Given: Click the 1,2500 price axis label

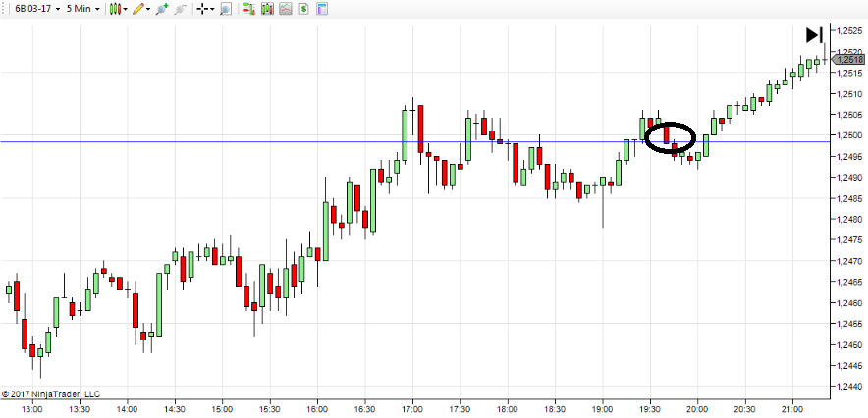Looking at the screenshot, I should (x=849, y=135).
